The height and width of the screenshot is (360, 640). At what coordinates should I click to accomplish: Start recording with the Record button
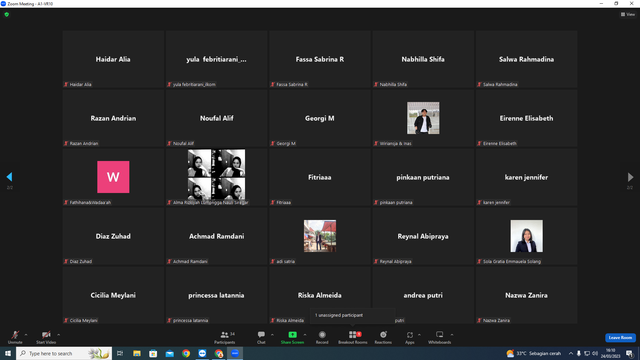[x=322, y=337]
